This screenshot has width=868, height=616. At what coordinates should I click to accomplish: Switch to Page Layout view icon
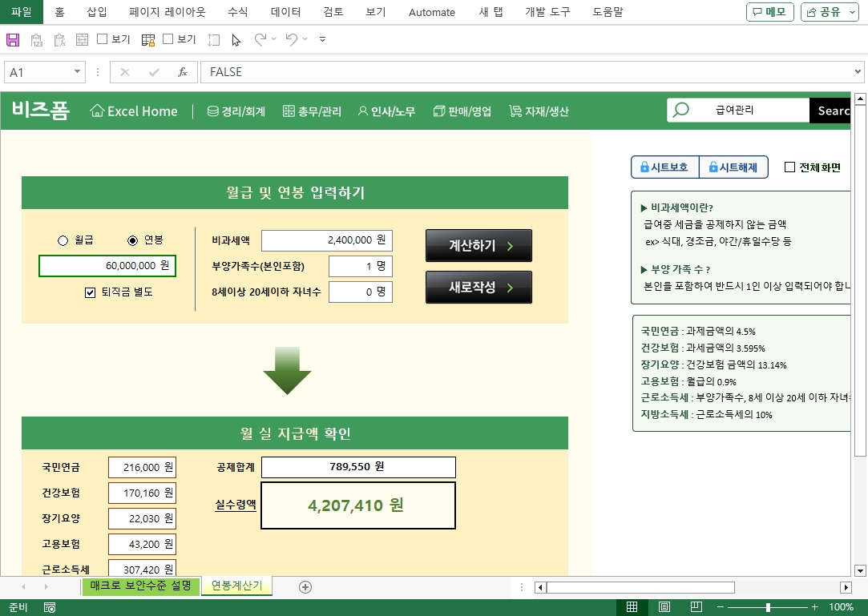[664, 607]
